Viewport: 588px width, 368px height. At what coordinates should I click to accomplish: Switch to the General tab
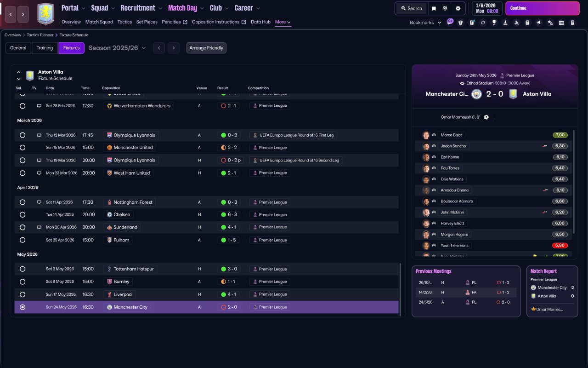18,48
